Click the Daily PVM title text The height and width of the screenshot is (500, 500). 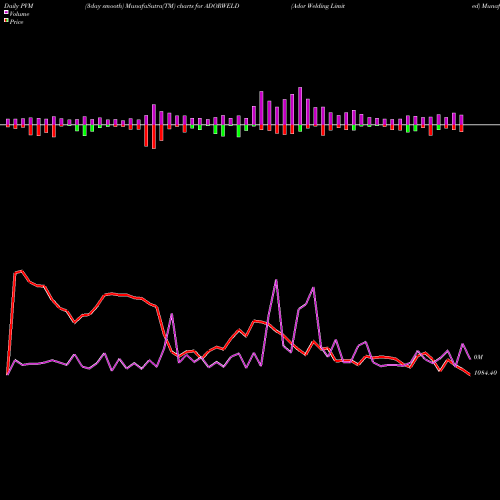pos(19,6)
